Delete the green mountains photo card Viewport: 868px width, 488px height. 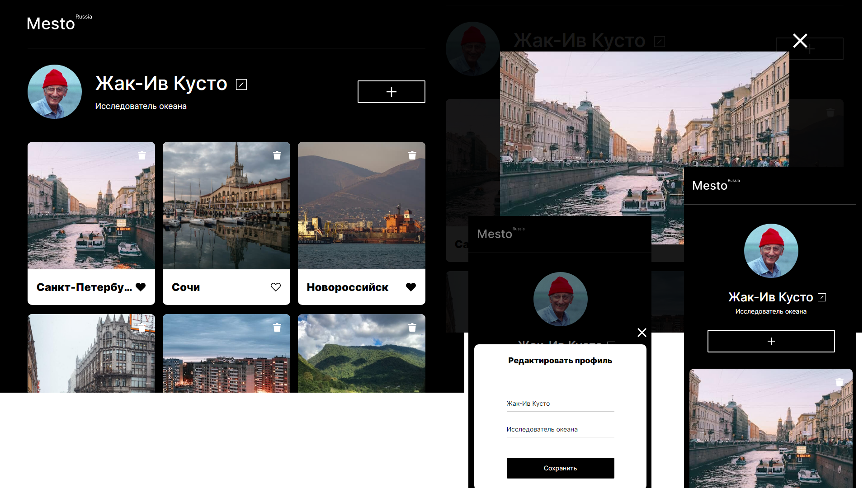click(412, 328)
